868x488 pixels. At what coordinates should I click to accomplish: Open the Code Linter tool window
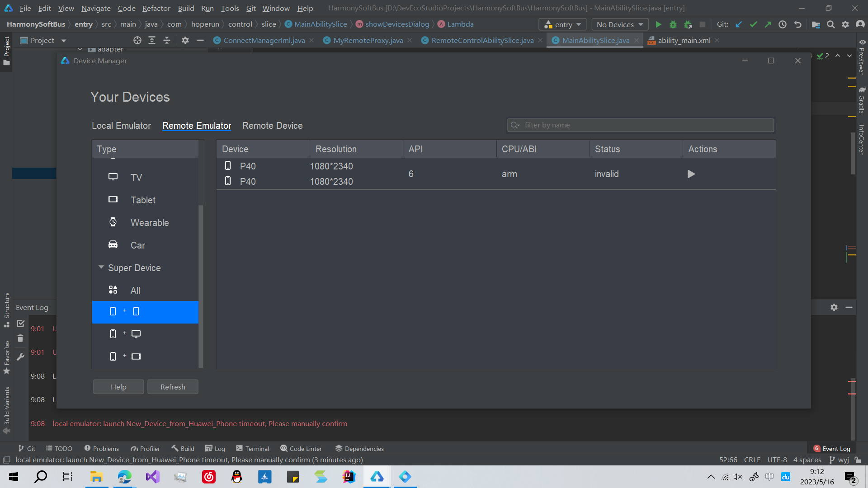(301, 448)
